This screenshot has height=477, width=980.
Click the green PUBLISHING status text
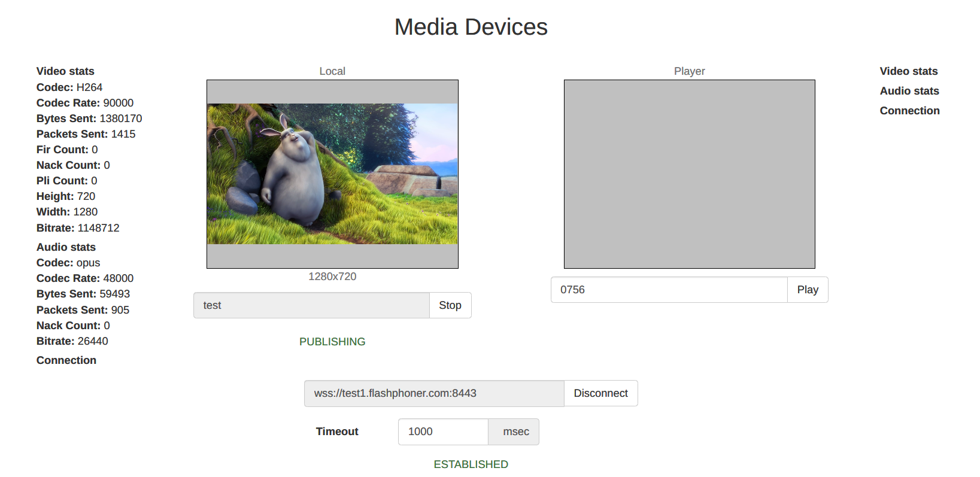pyautogui.click(x=332, y=342)
